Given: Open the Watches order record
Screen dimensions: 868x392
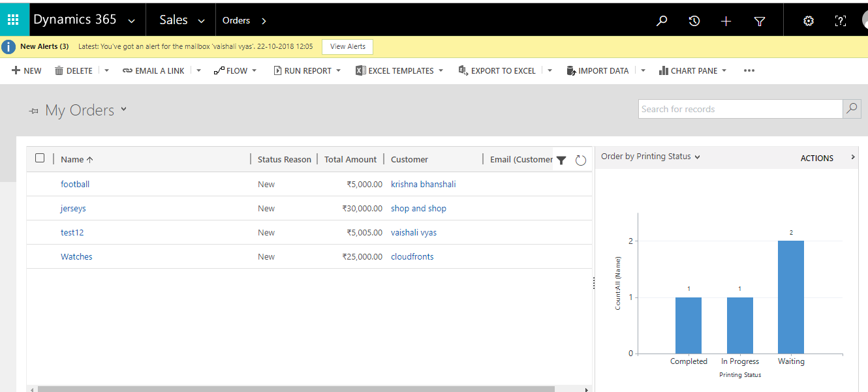Looking at the screenshot, I should [76, 256].
